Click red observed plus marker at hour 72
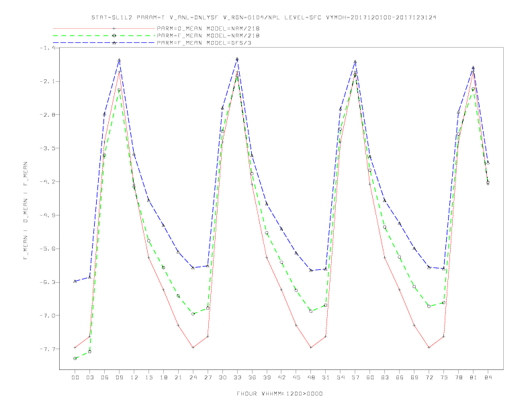 click(x=429, y=348)
